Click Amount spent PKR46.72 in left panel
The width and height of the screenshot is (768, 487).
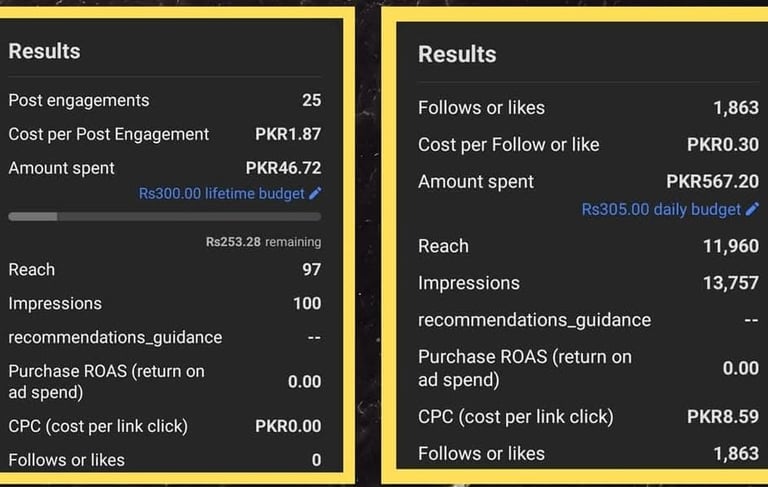click(x=283, y=168)
